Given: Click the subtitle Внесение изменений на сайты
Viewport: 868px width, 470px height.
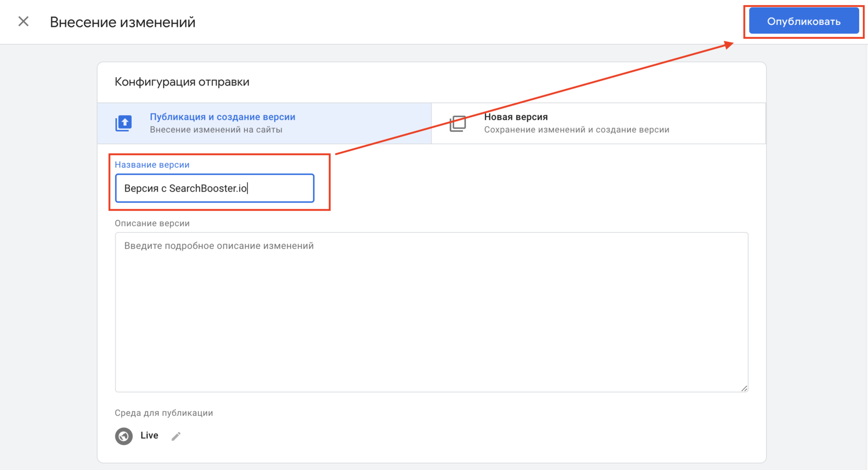Looking at the screenshot, I should tap(216, 130).
